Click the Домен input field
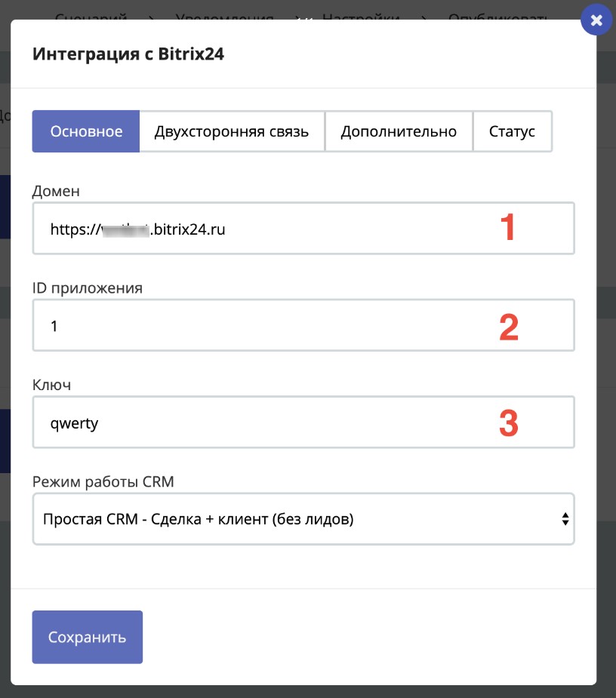The image size is (616, 698). [264, 229]
